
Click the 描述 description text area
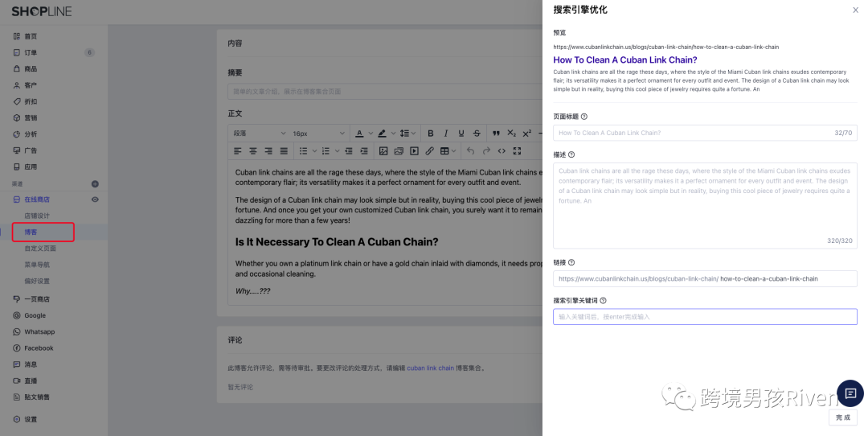(705, 206)
